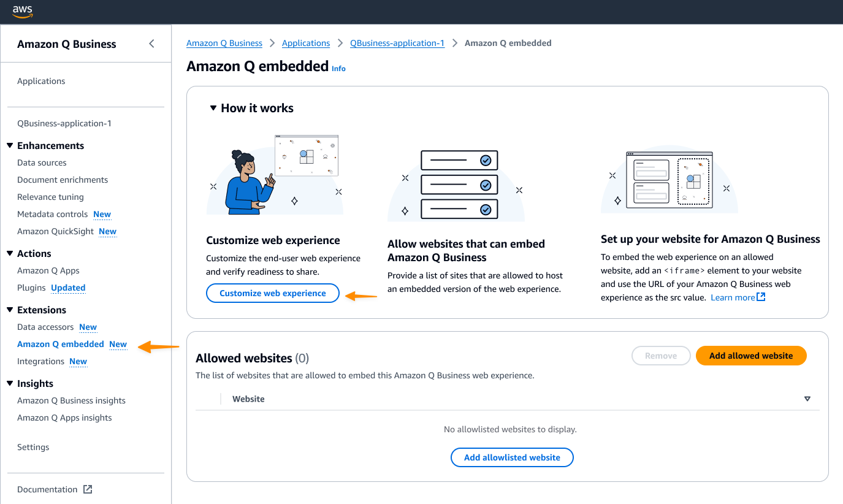Open Amazon Q Business insights
This screenshot has width=843, height=504.
[x=71, y=400]
